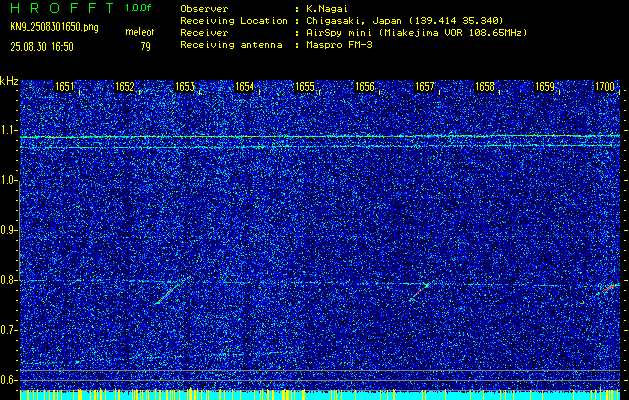
Task: Click the 1651 time marker
Action: (x=65, y=87)
